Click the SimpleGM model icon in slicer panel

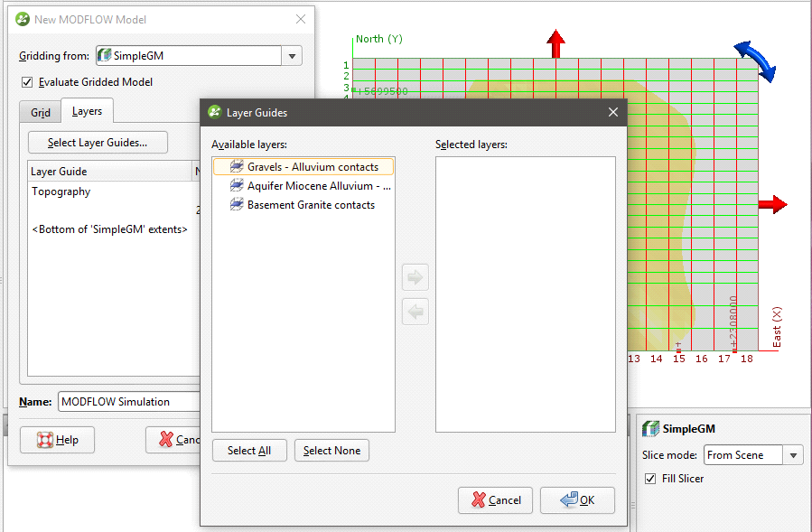click(x=650, y=429)
